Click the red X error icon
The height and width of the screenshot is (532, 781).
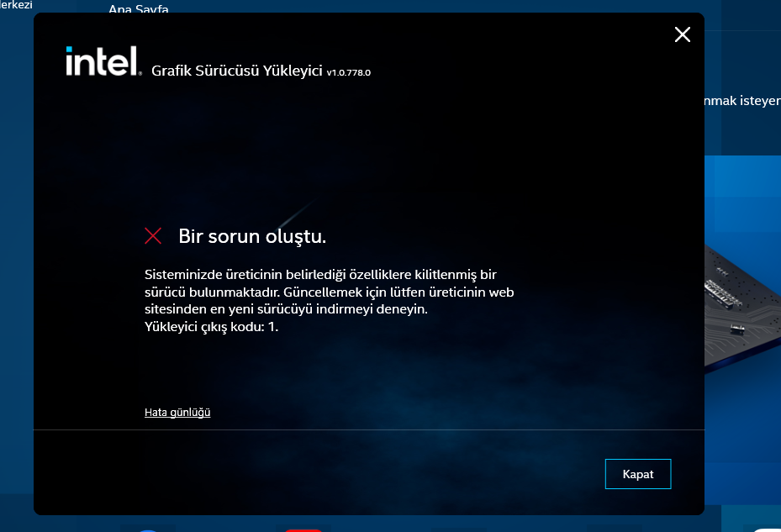pyautogui.click(x=153, y=236)
